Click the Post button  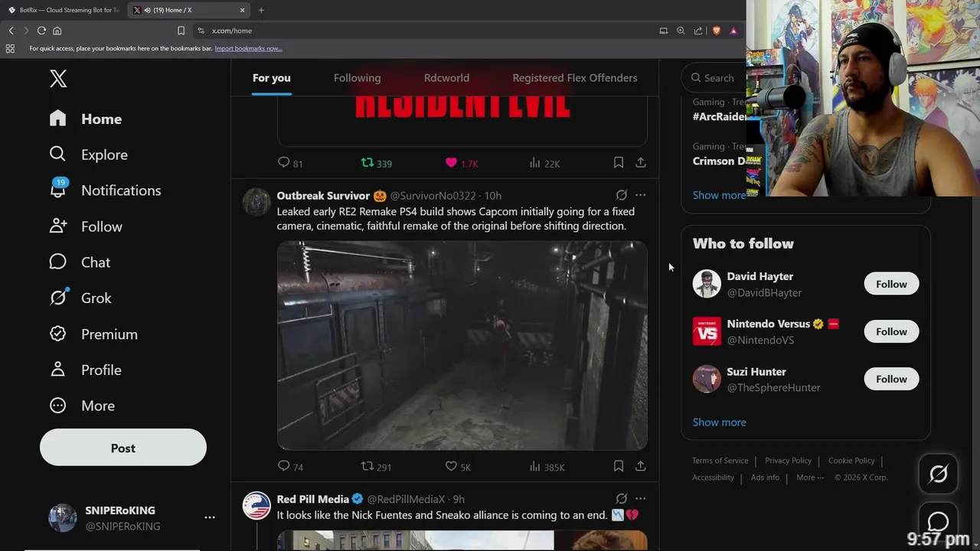[123, 448]
